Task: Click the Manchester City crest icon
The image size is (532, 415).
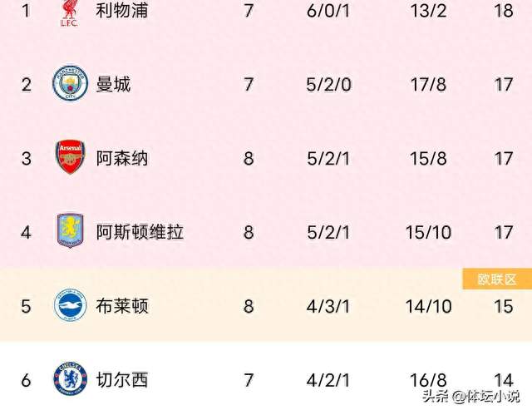Action: tap(70, 84)
